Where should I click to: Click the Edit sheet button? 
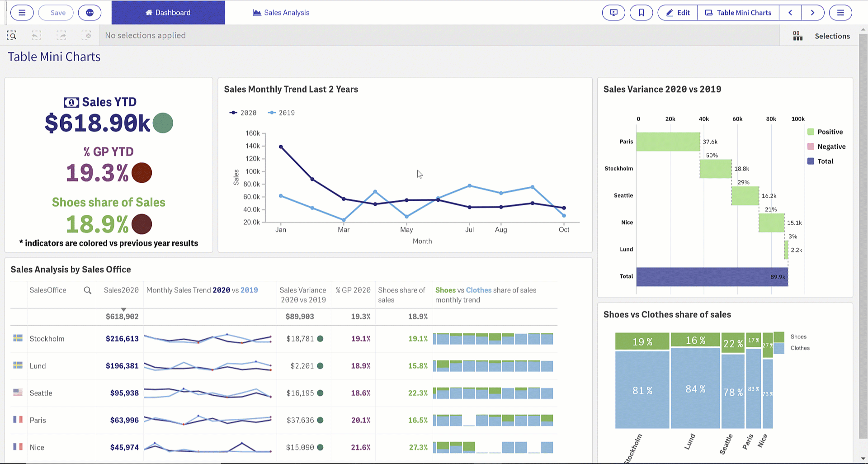pos(678,13)
